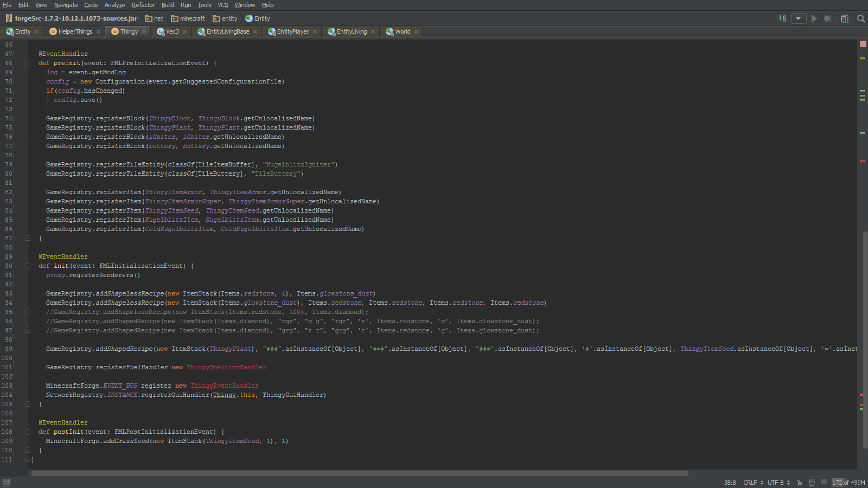Open the Refactor menu
868x488 pixels.
(x=143, y=5)
